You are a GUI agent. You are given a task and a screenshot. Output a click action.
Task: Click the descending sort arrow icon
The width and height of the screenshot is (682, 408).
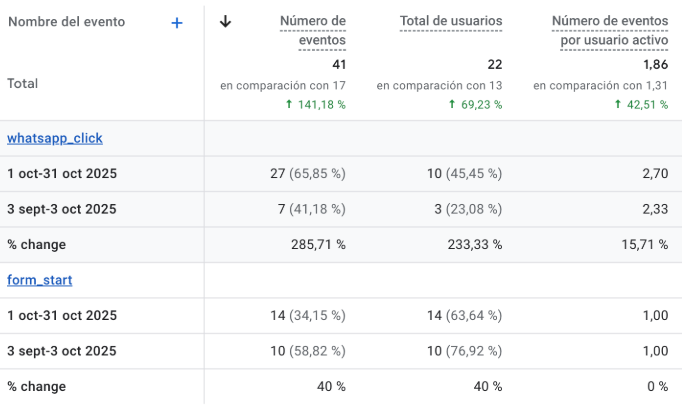pyautogui.click(x=225, y=21)
